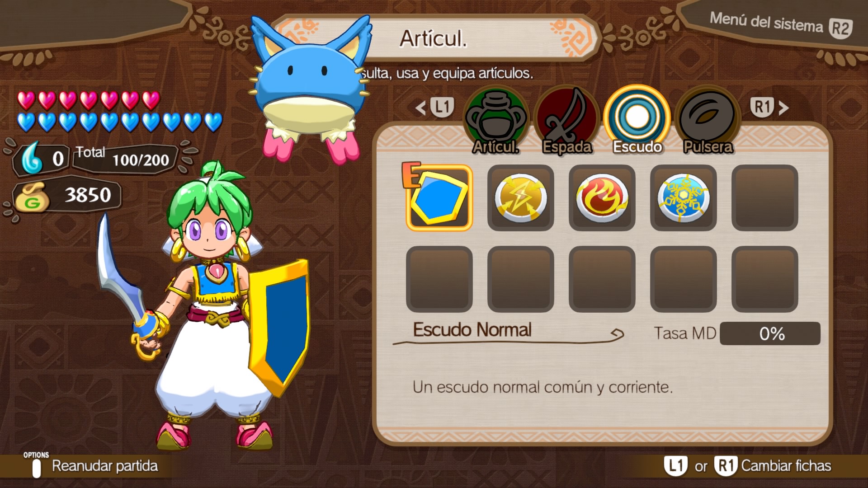Image resolution: width=868 pixels, height=488 pixels.
Task: Select the blue ice snowflake shield icon
Action: (683, 198)
